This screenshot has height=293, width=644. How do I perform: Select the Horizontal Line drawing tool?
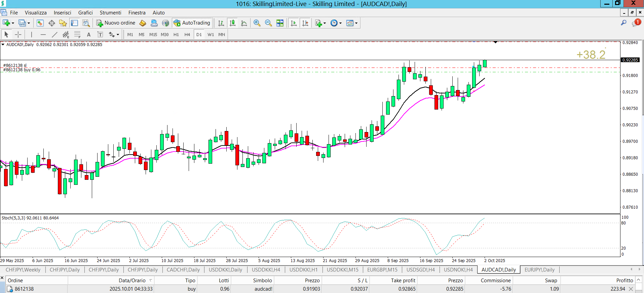point(43,34)
